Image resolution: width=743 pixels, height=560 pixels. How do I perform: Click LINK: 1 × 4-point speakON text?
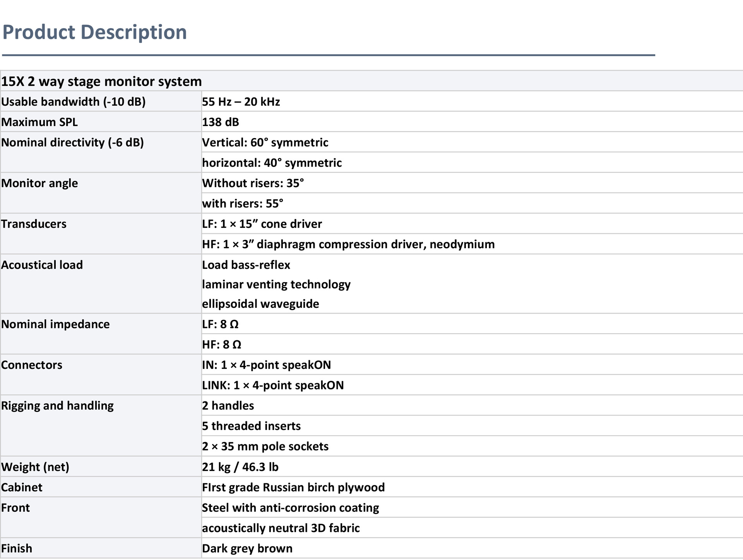(x=273, y=385)
